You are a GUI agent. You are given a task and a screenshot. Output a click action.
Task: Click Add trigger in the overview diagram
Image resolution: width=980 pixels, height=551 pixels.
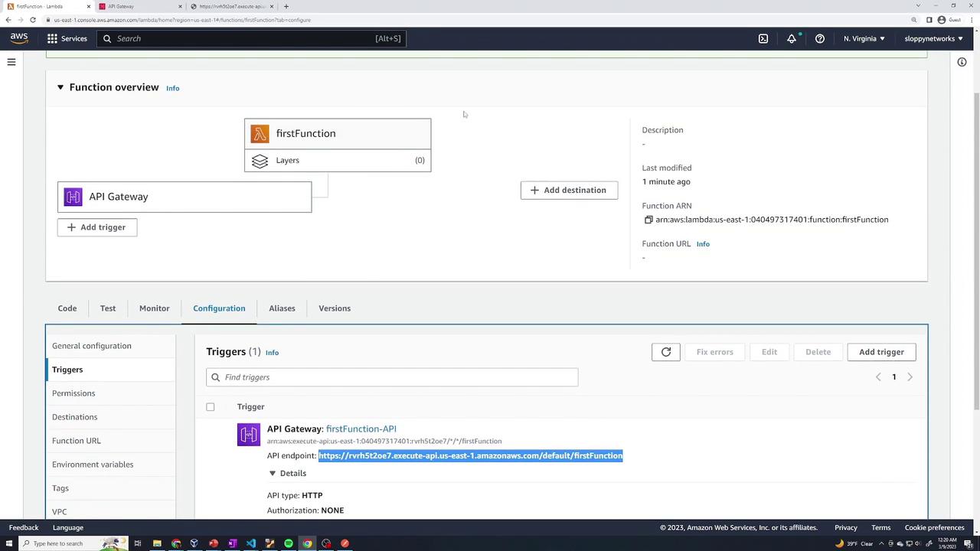(97, 227)
